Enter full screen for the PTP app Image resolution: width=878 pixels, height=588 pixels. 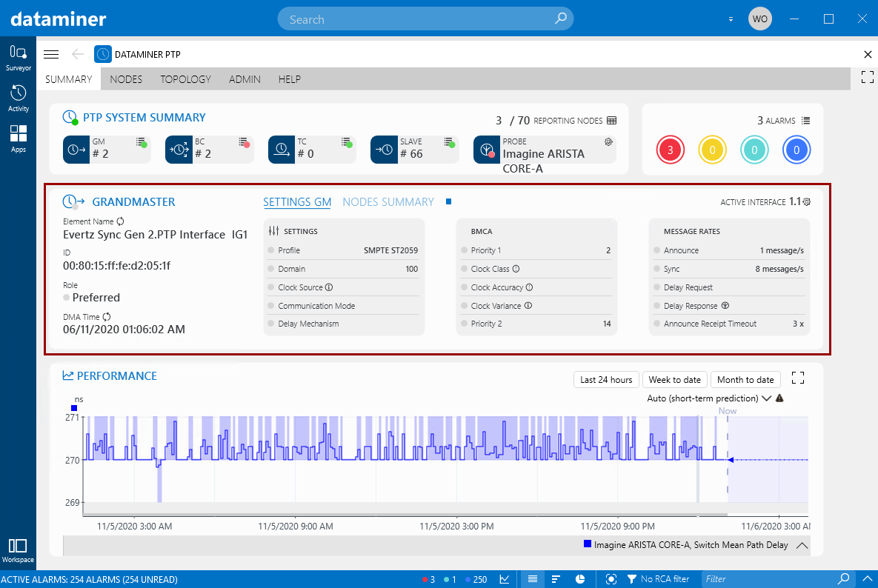[x=868, y=77]
